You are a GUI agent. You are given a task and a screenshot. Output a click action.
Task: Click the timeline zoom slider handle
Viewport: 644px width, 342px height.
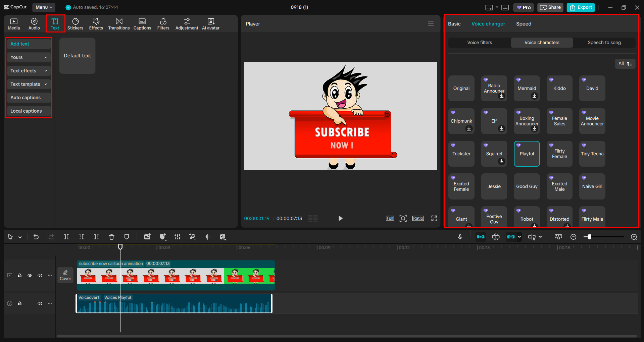pos(589,237)
